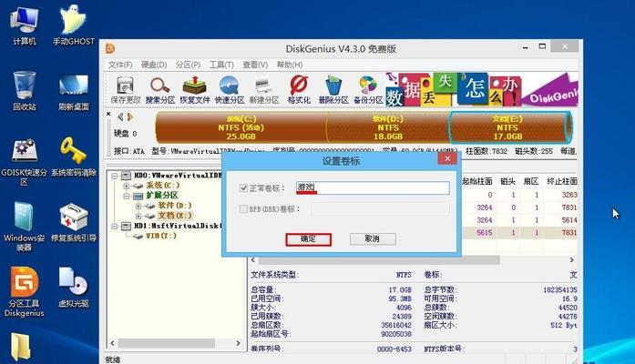
Task: Click the Start Cylinder (起始柱面) column header
Action: coord(477,182)
